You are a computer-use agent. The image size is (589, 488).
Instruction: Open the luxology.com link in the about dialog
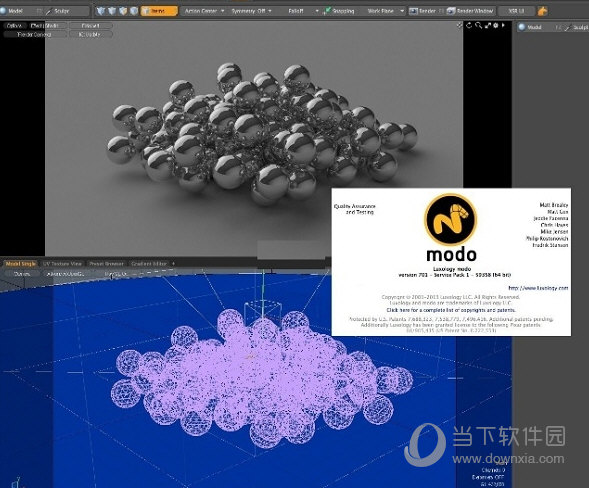(538, 288)
